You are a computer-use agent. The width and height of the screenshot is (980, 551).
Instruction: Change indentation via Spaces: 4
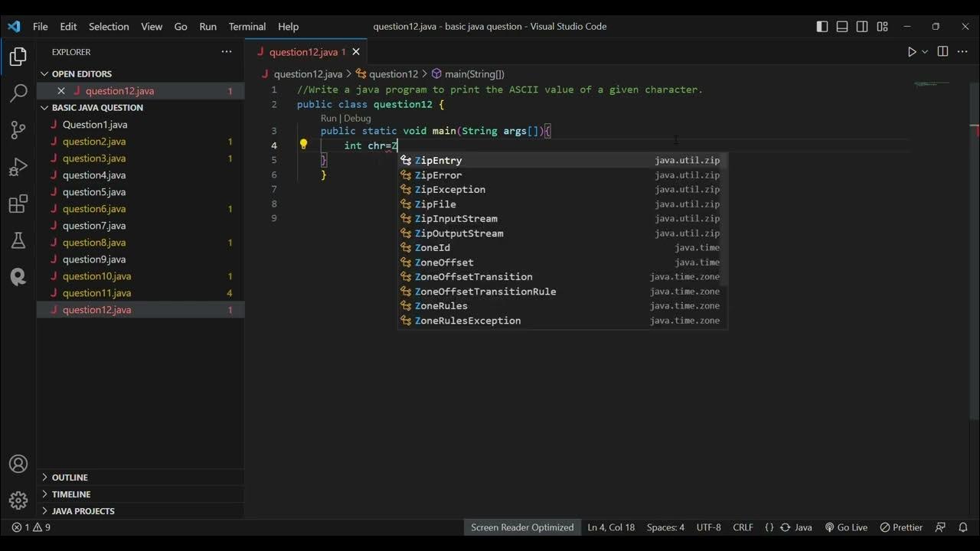click(x=665, y=527)
